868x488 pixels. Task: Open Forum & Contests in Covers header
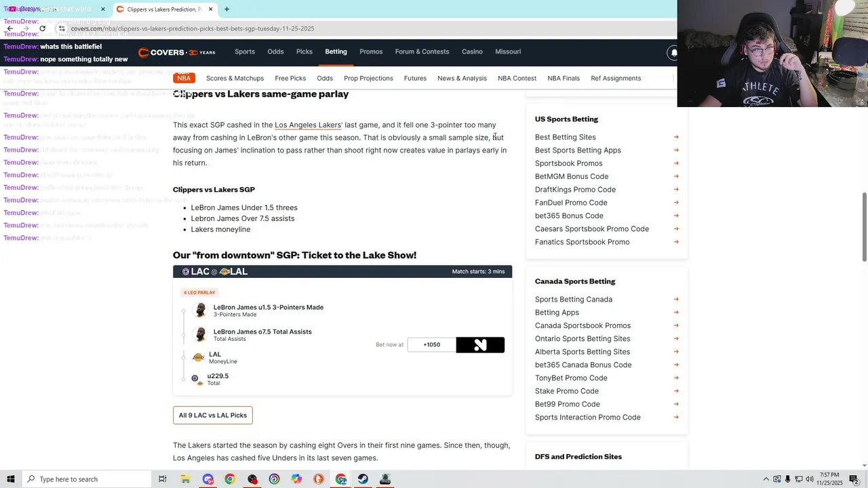coord(422,52)
